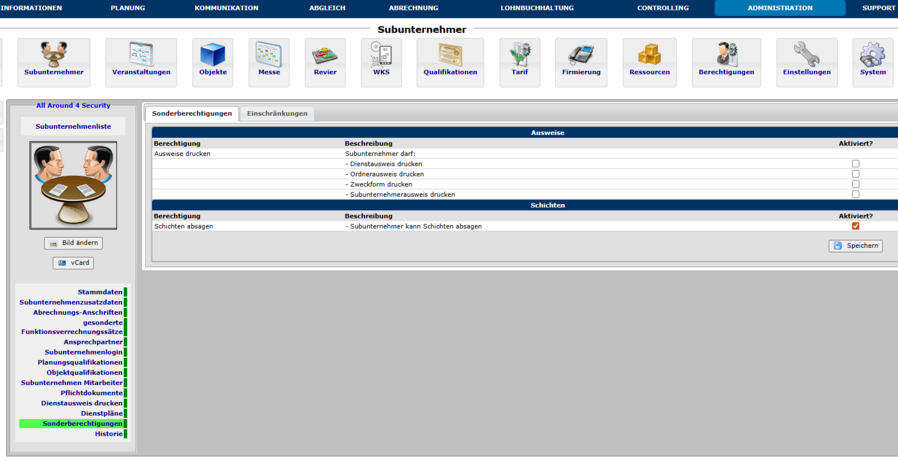The width and height of the screenshot is (898, 461).
Task: Open the Controlling menu
Action: click(x=663, y=8)
